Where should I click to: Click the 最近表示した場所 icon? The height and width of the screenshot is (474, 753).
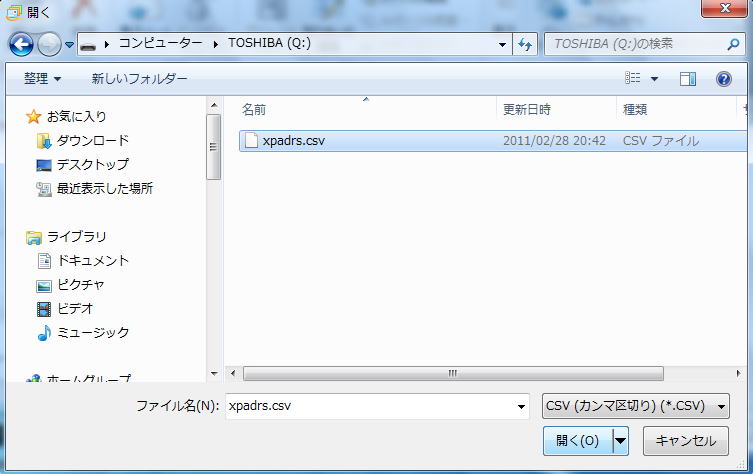(x=44, y=189)
